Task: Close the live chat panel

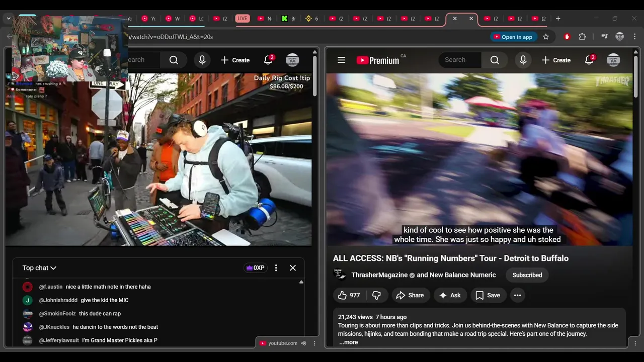Action: [293, 268]
